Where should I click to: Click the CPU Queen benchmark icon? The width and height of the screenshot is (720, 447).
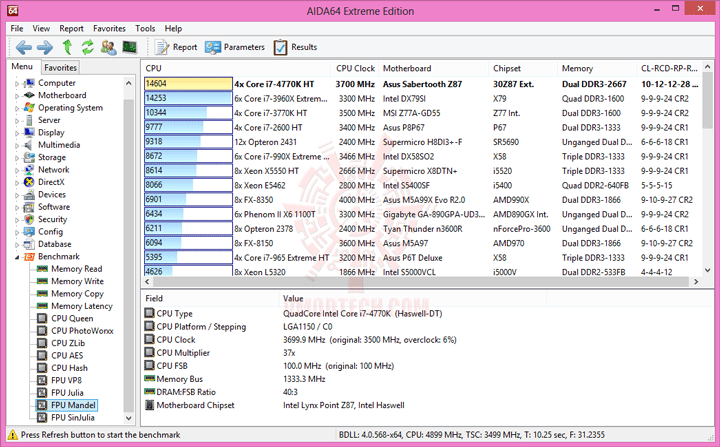point(42,318)
